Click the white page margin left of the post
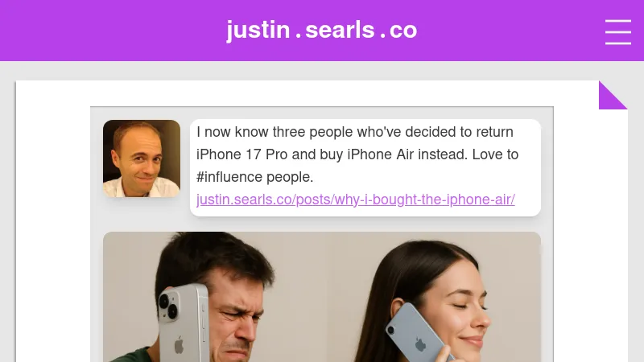The height and width of the screenshot is (362, 644). pos(53,222)
